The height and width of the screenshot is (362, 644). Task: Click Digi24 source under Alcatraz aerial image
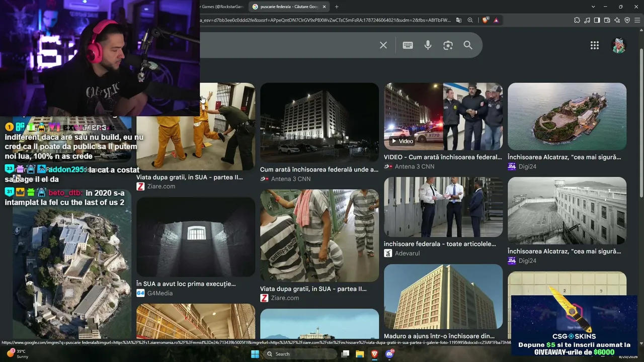pos(522,166)
